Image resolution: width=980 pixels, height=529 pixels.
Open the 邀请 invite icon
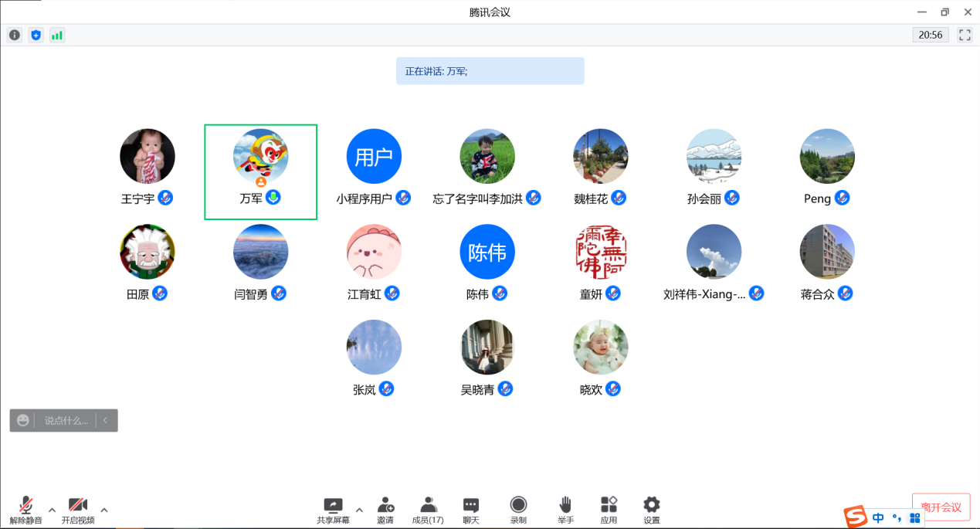(385, 510)
